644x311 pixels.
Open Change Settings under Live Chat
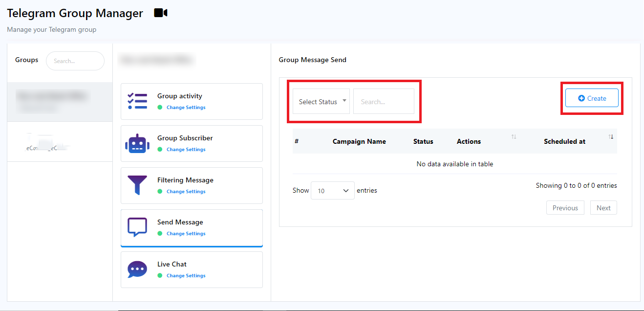186,276
